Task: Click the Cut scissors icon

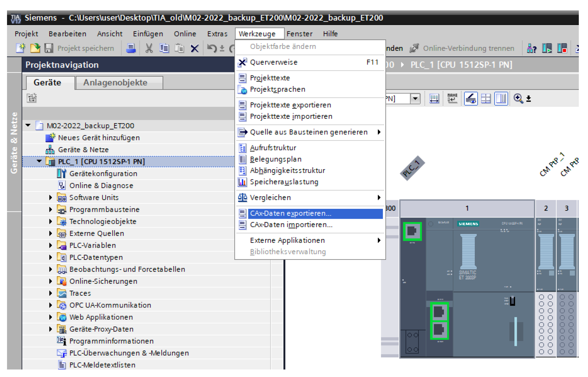Action: coord(149,48)
